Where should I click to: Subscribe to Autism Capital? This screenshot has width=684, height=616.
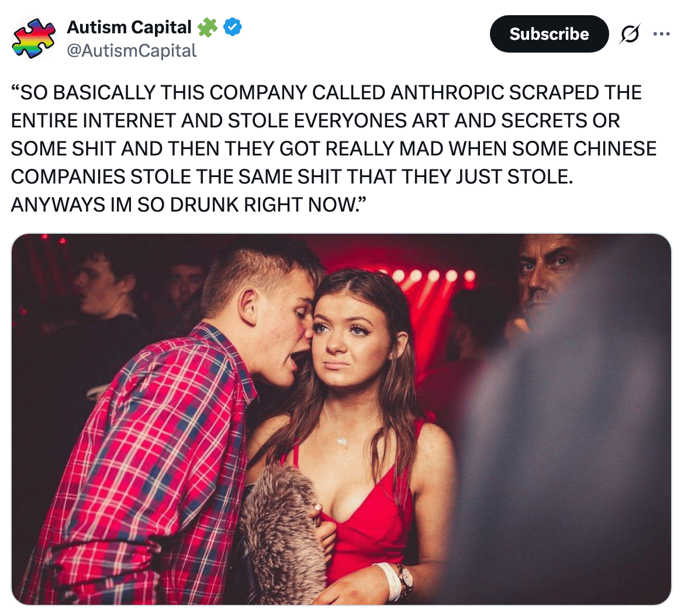(549, 34)
